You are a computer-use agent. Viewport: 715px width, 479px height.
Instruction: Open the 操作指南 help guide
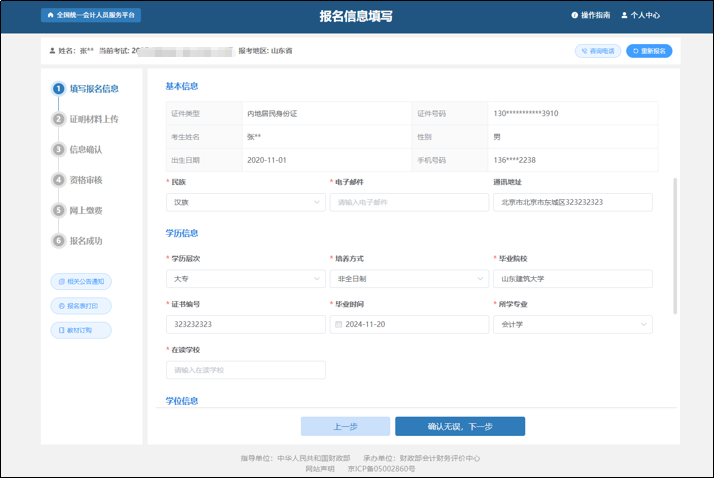589,16
